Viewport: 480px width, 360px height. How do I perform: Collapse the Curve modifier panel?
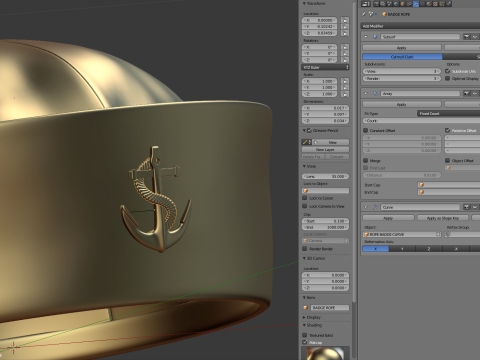coord(366,207)
